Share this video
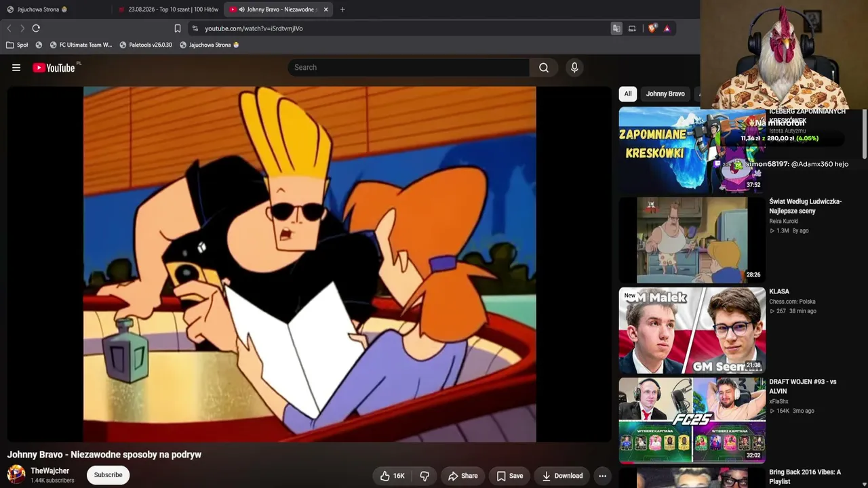 pyautogui.click(x=463, y=476)
